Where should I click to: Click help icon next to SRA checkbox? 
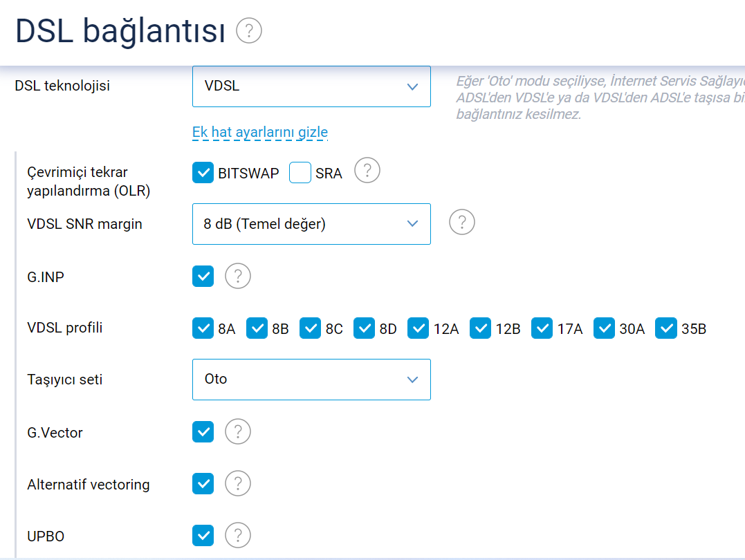[x=367, y=170]
